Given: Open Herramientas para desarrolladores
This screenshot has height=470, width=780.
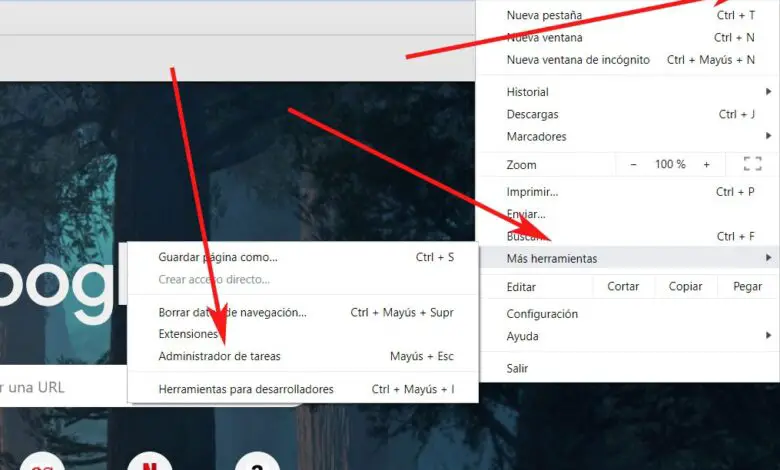Looking at the screenshot, I should [x=303, y=389].
